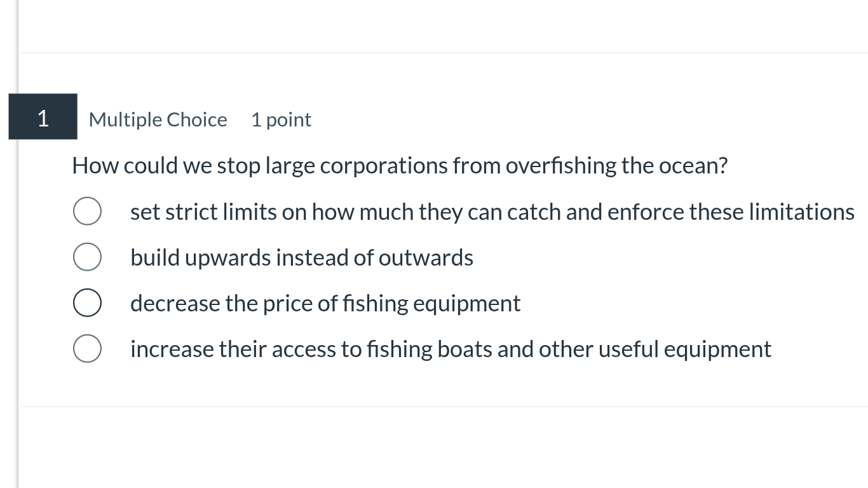Click the question number 1 badge
The height and width of the screenshot is (488, 868).
tap(43, 118)
